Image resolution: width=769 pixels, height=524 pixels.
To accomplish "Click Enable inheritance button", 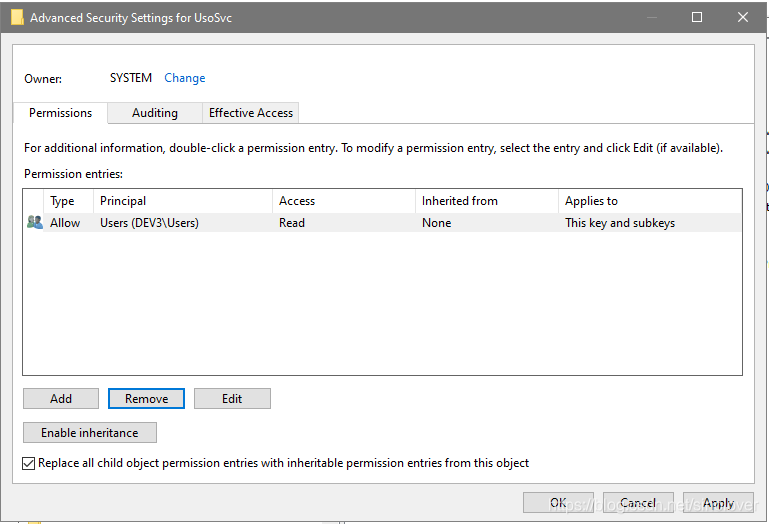I will [90, 433].
